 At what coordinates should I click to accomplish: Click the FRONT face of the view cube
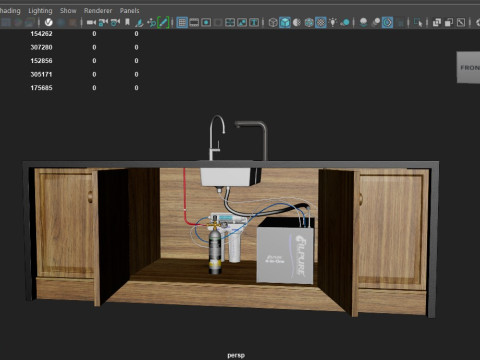point(468,67)
